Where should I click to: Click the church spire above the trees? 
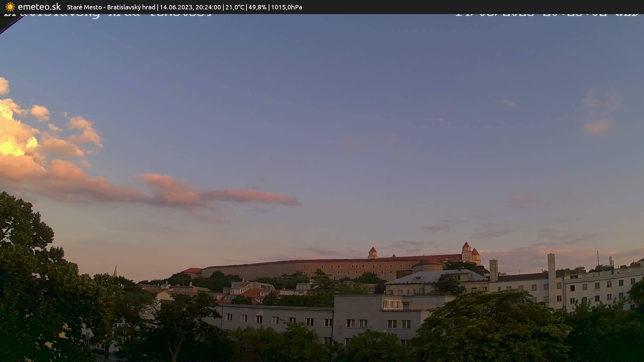(115, 271)
